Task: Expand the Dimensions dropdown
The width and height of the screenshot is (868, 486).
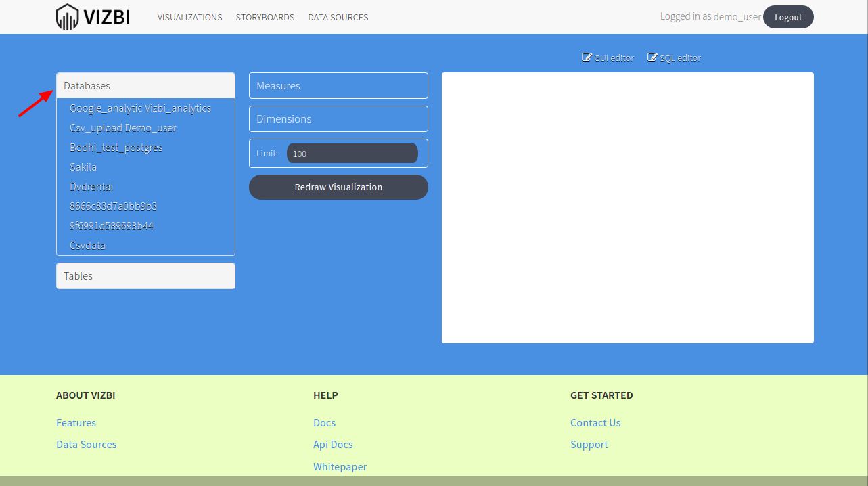Action: coord(338,118)
